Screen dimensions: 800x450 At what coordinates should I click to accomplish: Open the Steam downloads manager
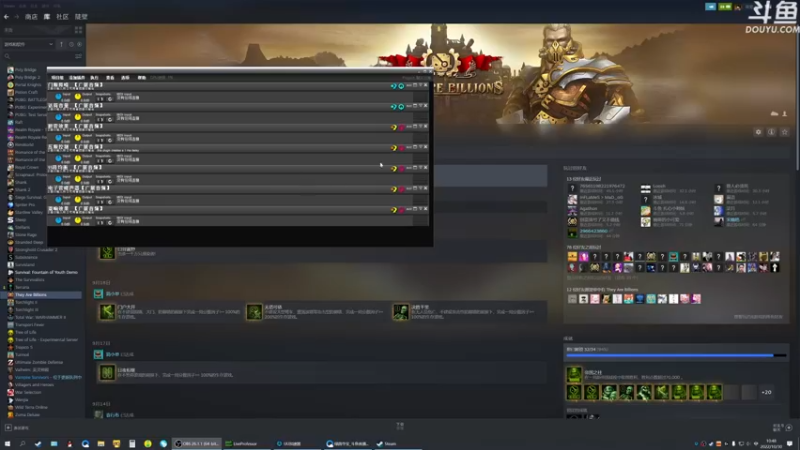(400, 426)
